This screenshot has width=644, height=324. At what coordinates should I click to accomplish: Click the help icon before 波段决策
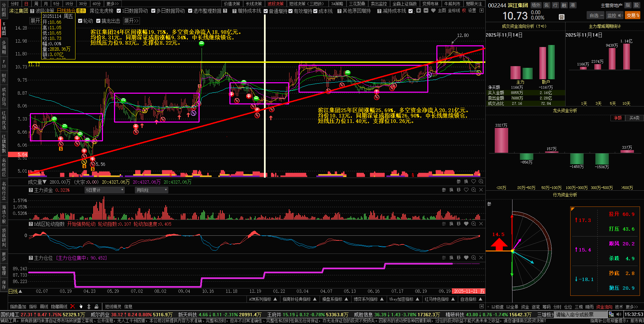[32, 11]
